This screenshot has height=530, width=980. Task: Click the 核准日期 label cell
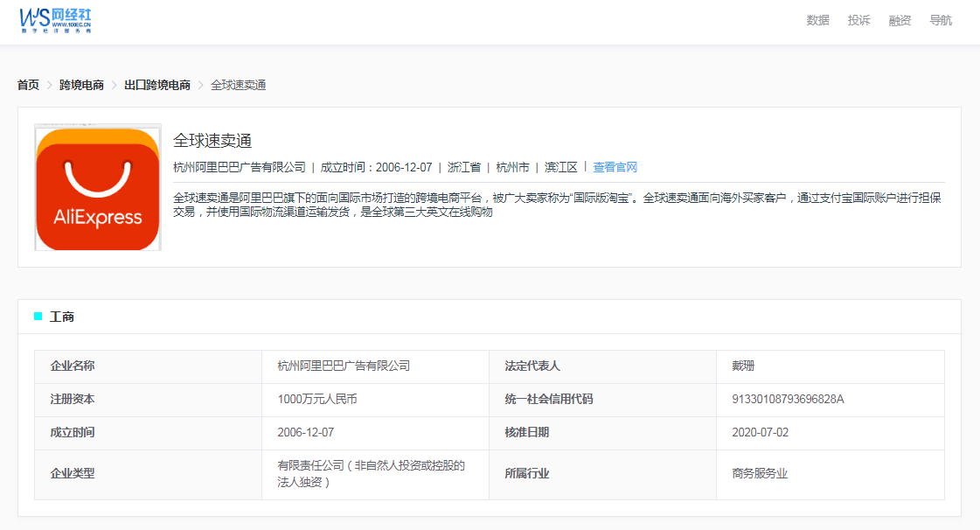point(602,433)
